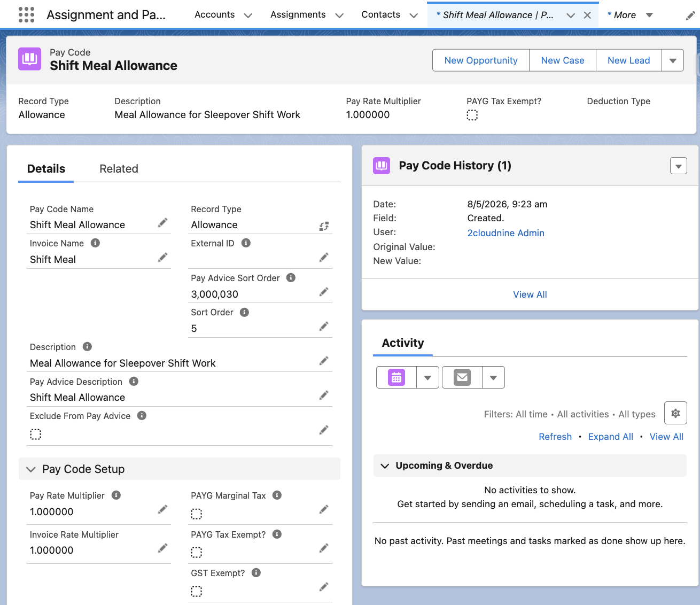Show Pay Advice Sort Order info icon

[x=291, y=277]
